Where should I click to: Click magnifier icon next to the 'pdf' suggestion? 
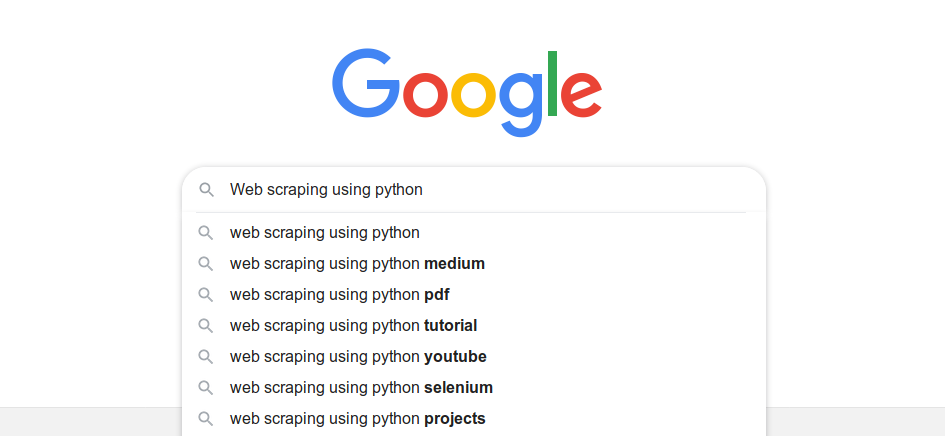tap(206, 295)
